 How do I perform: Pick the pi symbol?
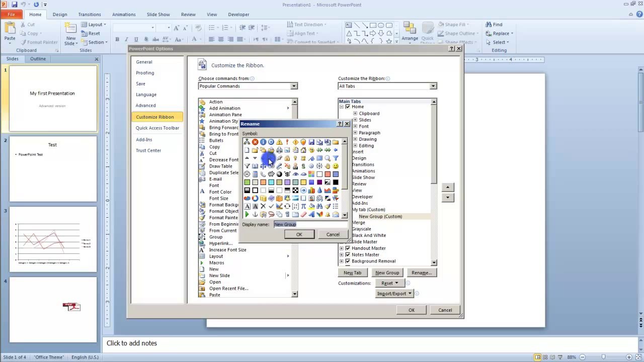coord(303,206)
